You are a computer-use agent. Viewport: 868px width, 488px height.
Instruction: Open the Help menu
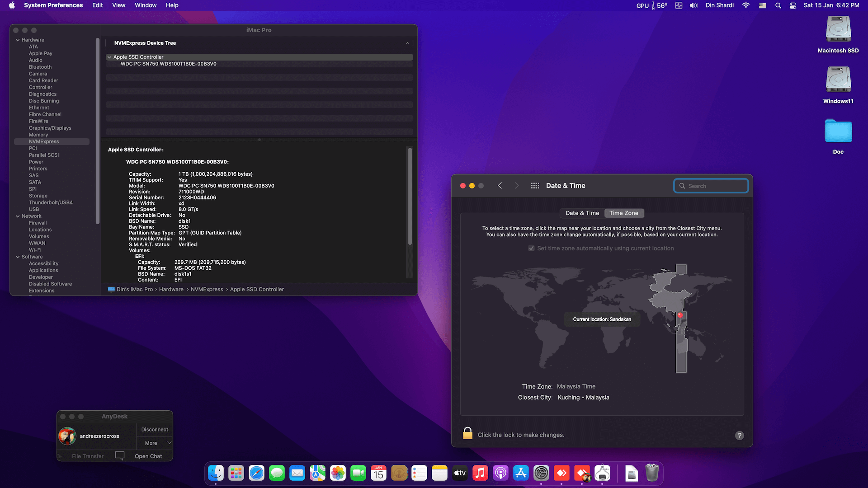tap(172, 5)
